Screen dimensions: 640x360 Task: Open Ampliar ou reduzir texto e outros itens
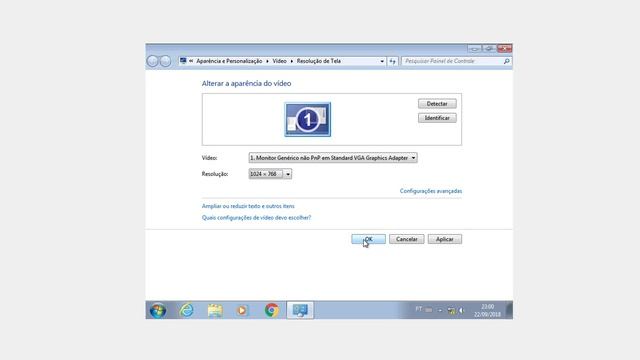[248, 206]
